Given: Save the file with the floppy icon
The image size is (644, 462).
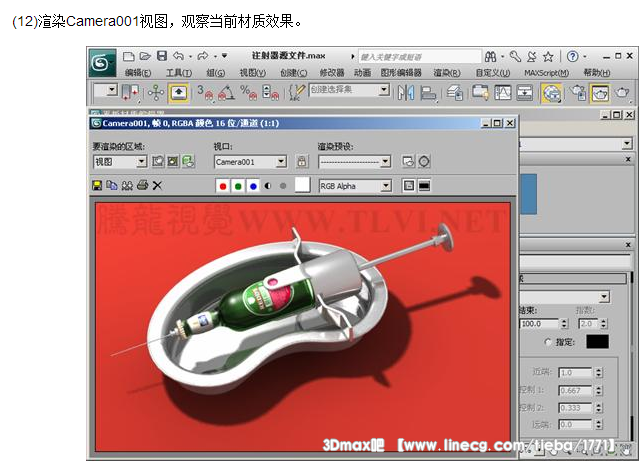Looking at the screenshot, I should pyautogui.click(x=162, y=56).
